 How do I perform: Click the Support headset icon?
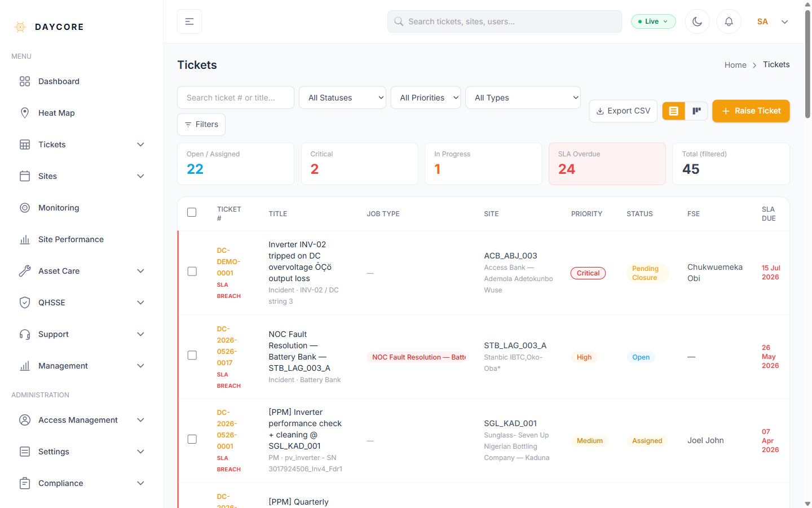tap(25, 334)
